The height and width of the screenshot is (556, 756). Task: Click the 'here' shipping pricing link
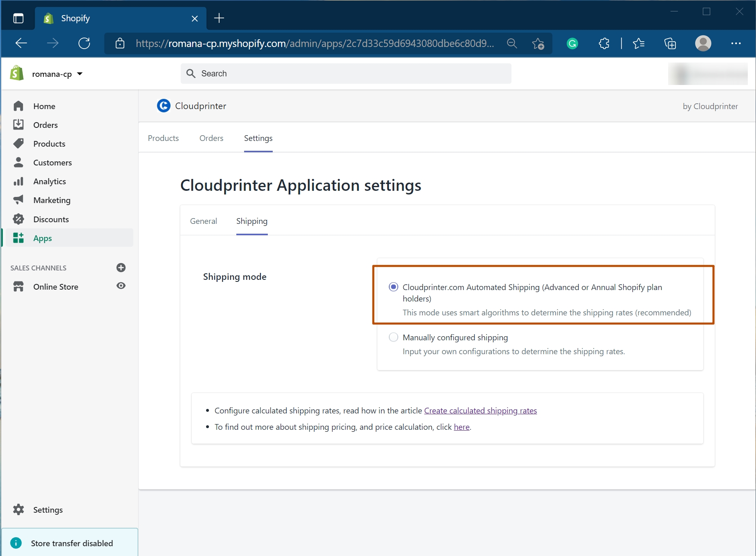coord(462,427)
